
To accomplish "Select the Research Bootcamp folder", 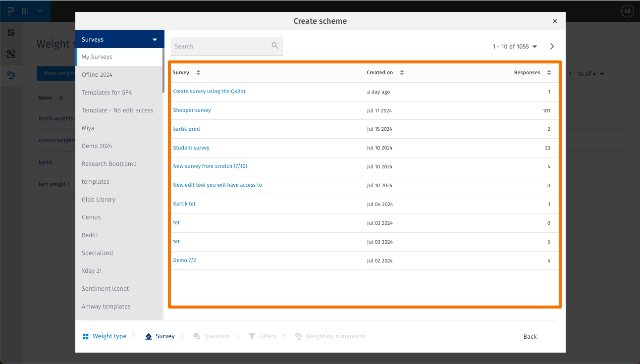I will pyautogui.click(x=119, y=164).
